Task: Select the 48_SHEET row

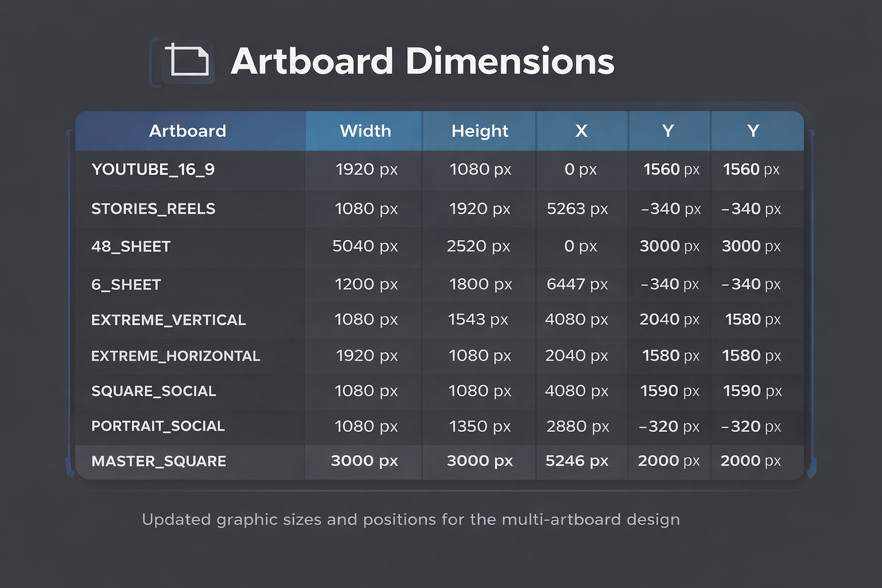Action: [x=345, y=246]
